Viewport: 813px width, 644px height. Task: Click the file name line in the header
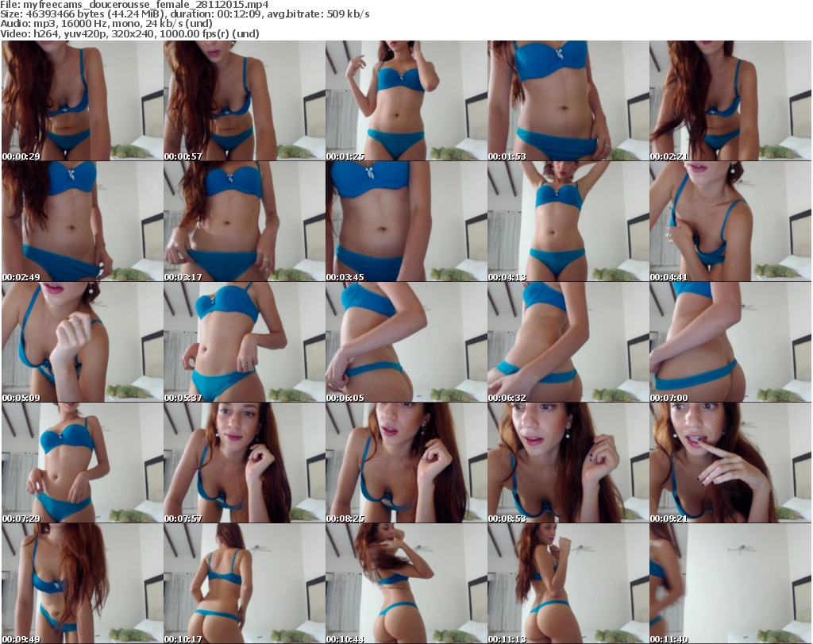coord(134,5)
